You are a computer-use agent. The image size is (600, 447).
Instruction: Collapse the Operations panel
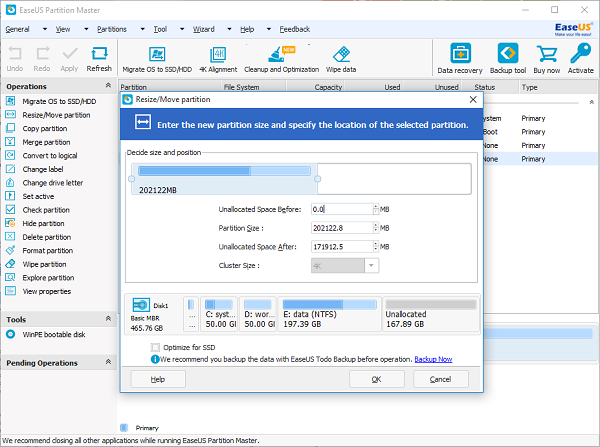(x=108, y=85)
